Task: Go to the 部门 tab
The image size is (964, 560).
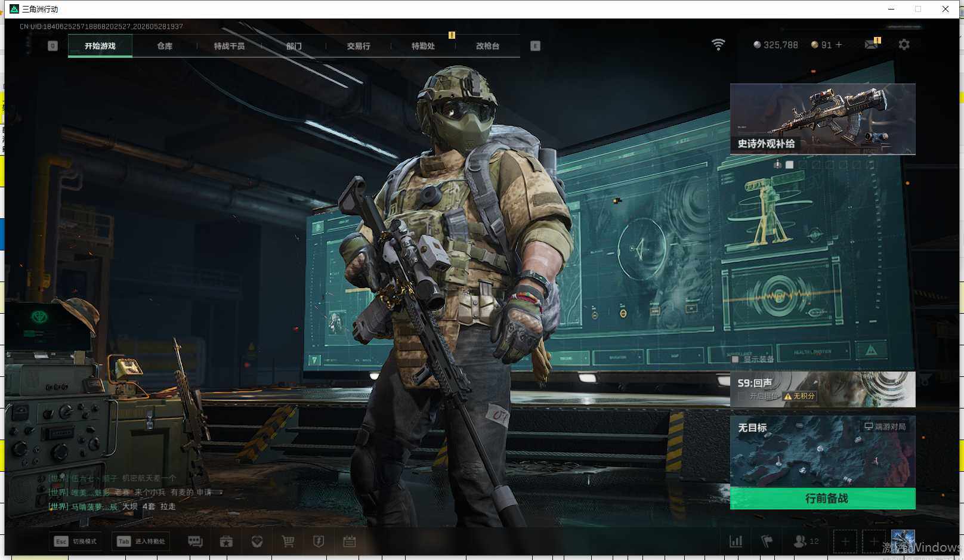Action: (x=293, y=46)
